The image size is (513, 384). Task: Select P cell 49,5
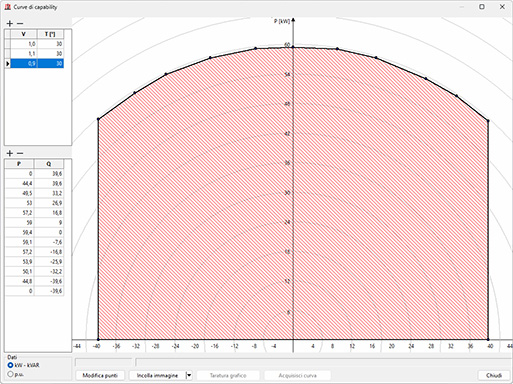click(x=19, y=193)
